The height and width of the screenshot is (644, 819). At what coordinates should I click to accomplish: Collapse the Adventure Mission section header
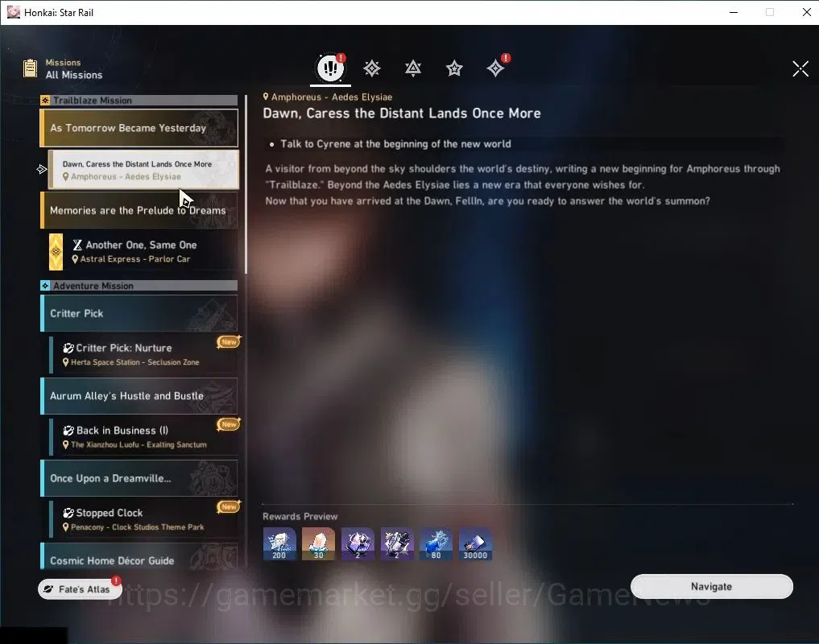pyautogui.click(x=139, y=286)
